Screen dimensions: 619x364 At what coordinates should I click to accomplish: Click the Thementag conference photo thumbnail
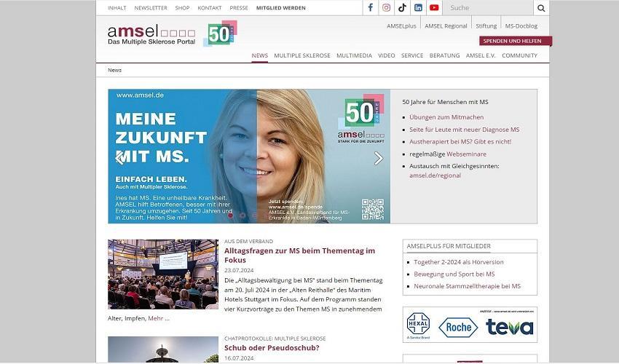(163, 274)
